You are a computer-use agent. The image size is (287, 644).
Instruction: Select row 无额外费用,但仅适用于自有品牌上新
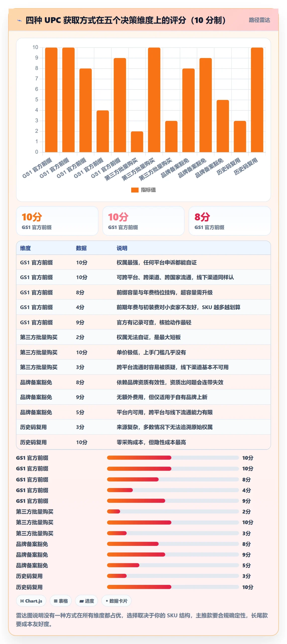coord(143,397)
